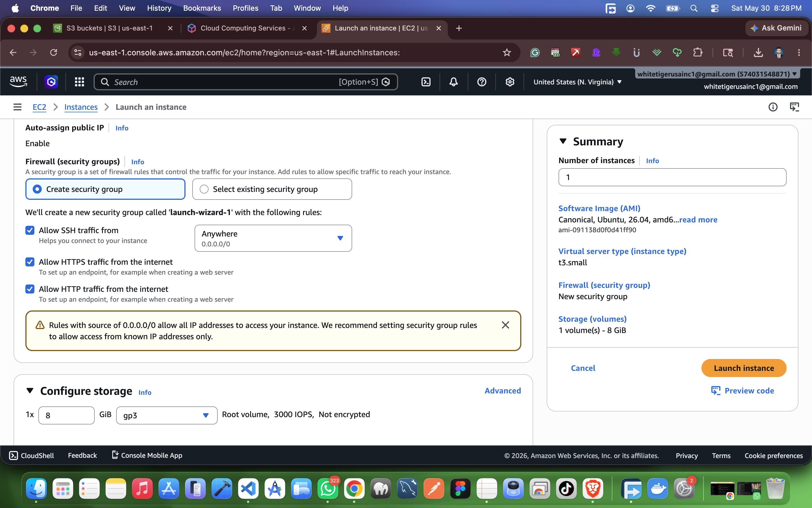Open Info link for Auto-assign public IP
This screenshot has width=812, height=508.
tap(122, 128)
